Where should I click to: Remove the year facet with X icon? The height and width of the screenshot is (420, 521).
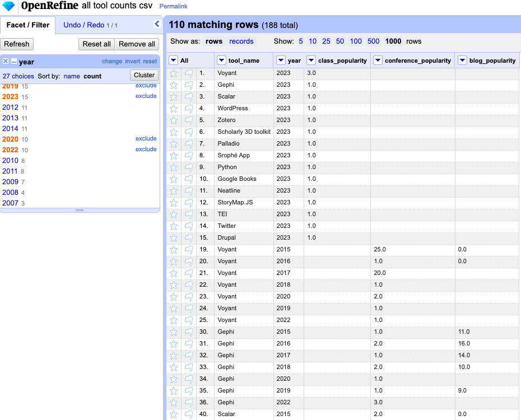pyautogui.click(x=6, y=62)
